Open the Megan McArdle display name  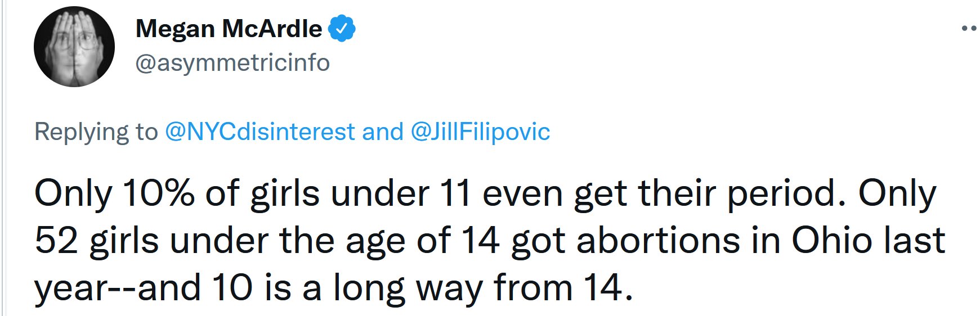229,29
